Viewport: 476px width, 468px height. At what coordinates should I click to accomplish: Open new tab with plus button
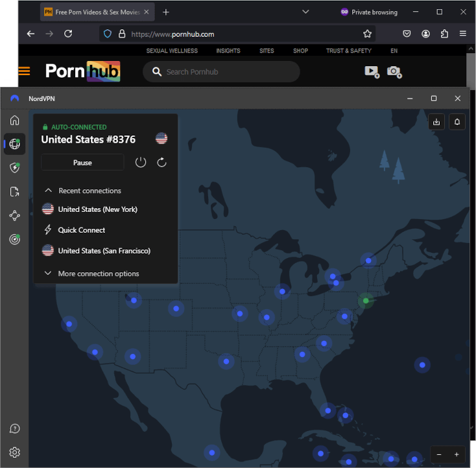click(x=166, y=12)
